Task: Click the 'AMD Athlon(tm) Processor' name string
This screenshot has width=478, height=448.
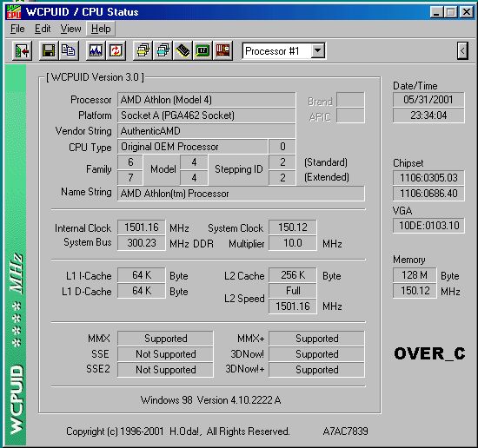Action: (x=241, y=194)
